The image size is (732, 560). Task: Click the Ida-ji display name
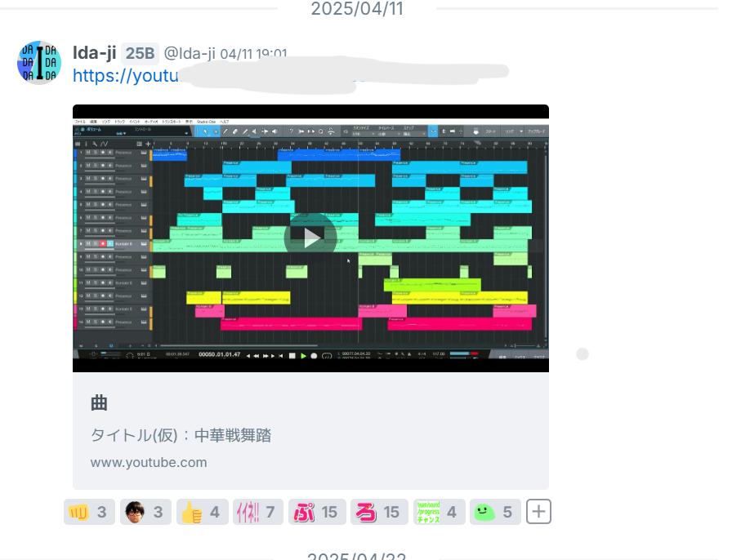pos(94,53)
